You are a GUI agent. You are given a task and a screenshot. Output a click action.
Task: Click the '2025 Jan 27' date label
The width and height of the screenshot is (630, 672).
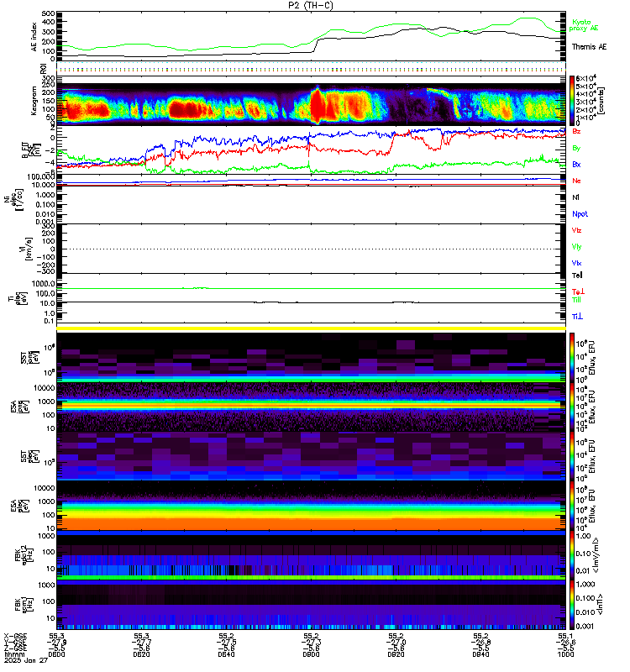pos(26,660)
